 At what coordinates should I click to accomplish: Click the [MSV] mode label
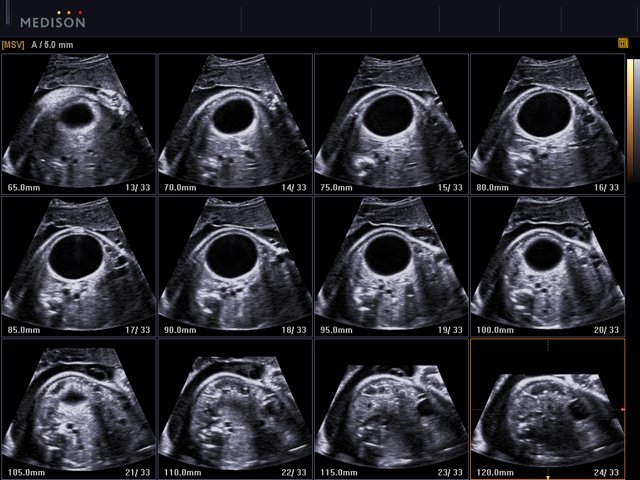click(x=13, y=45)
